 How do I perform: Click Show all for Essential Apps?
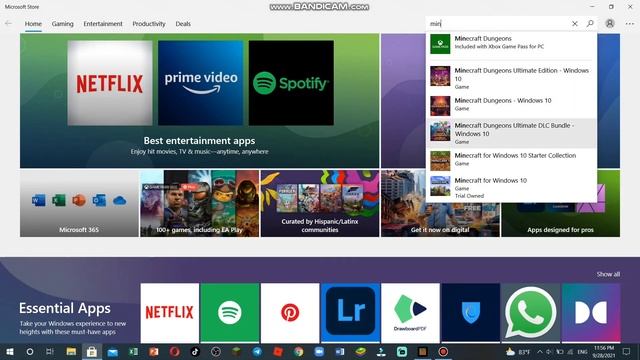[x=608, y=274]
